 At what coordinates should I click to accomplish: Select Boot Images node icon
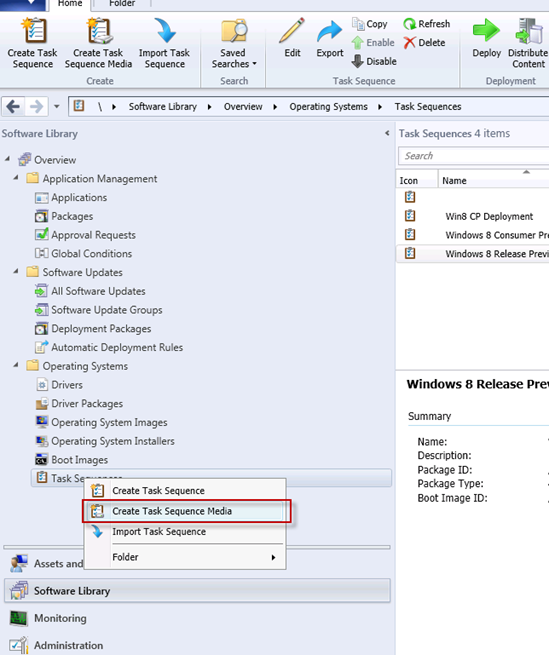coord(41,460)
